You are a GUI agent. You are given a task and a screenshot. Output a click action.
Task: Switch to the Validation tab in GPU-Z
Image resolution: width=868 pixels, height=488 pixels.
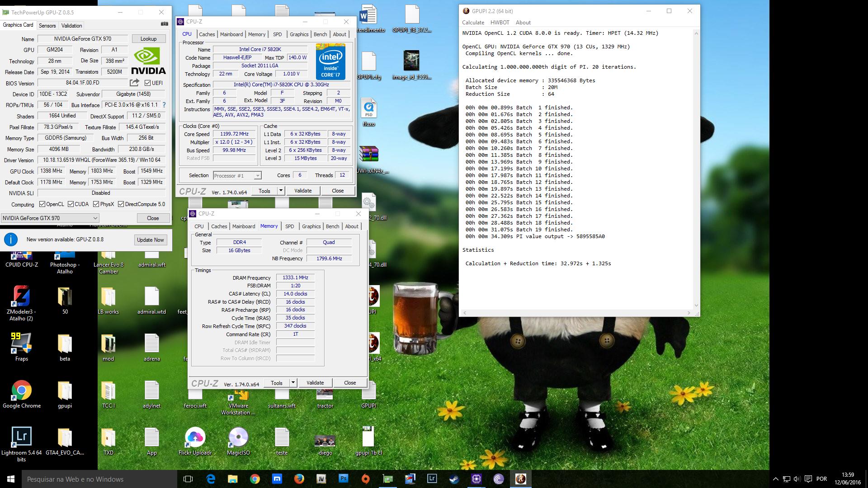pyautogui.click(x=71, y=25)
